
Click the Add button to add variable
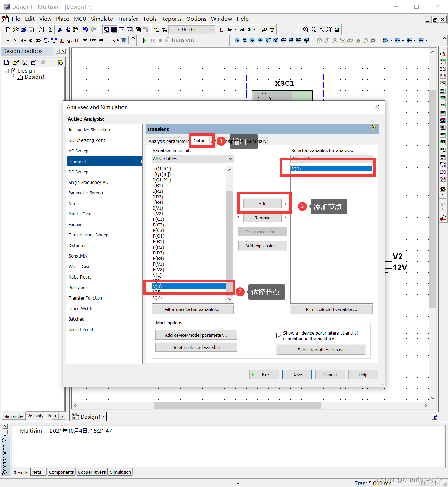point(262,204)
